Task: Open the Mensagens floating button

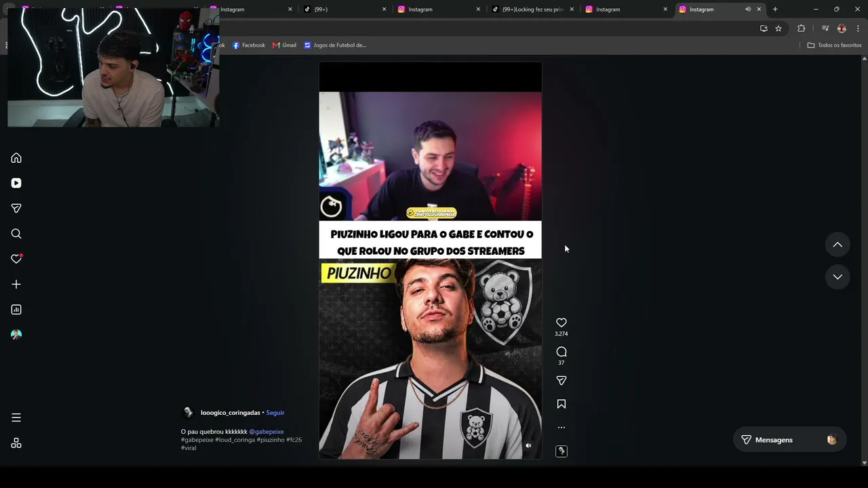Action: [x=789, y=440]
